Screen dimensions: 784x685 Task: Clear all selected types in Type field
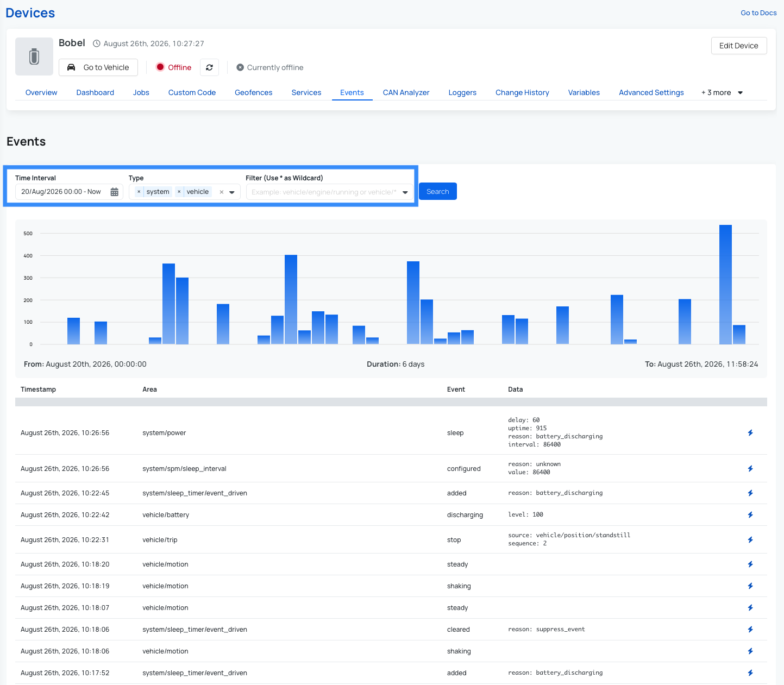[221, 192]
